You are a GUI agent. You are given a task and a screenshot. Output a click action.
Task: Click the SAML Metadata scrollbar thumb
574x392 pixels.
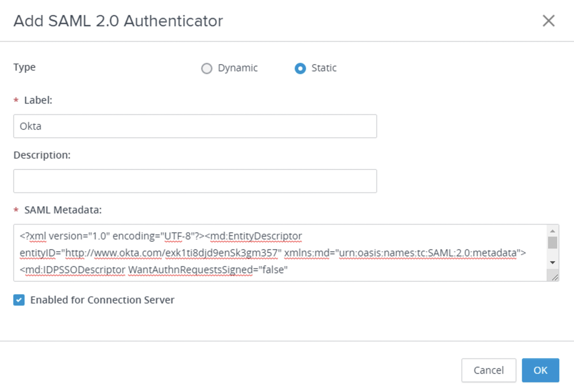[x=553, y=242]
